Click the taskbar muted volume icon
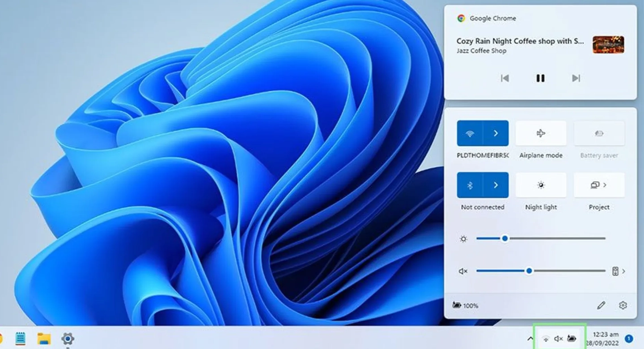 pyautogui.click(x=558, y=339)
